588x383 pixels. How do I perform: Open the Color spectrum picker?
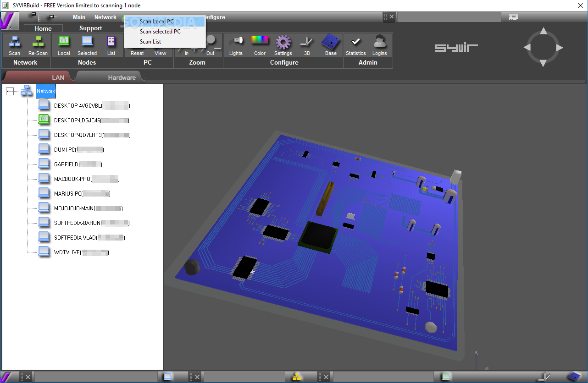[260, 45]
